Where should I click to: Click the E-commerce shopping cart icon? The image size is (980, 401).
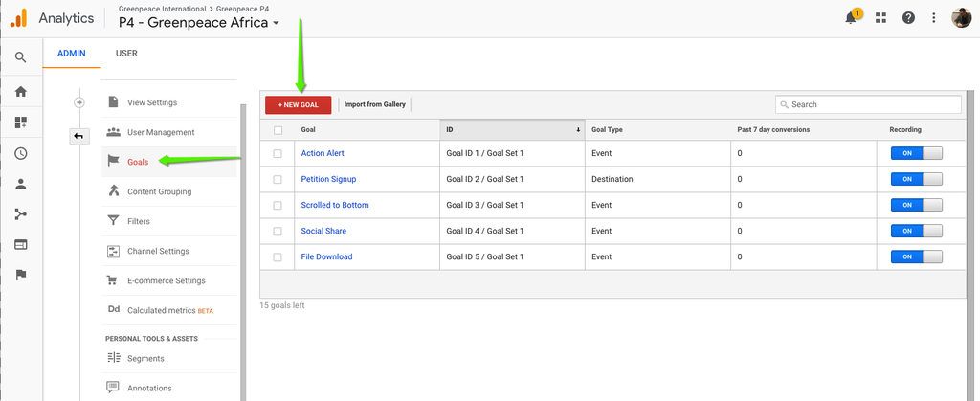[x=113, y=280]
